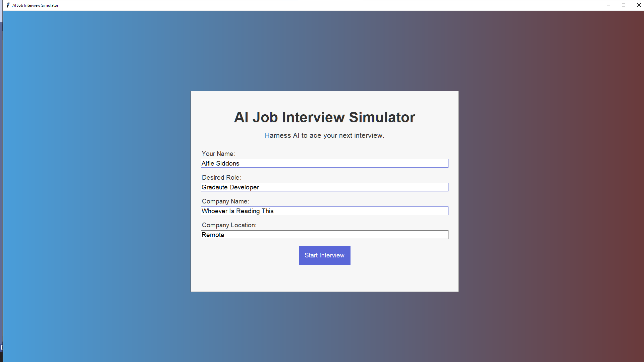The height and width of the screenshot is (362, 644).
Task: Minimize the AI Job Interview Simulator window
Action: coord(608,5)
